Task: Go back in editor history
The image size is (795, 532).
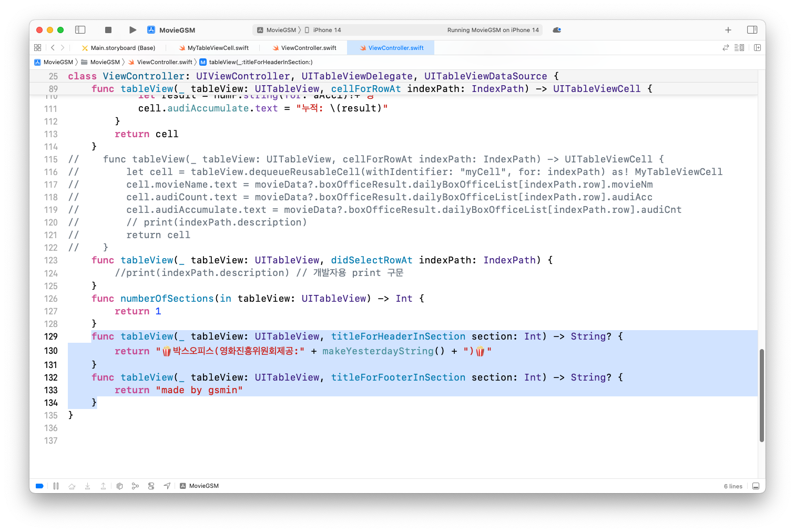Action: tap(53, 47)
